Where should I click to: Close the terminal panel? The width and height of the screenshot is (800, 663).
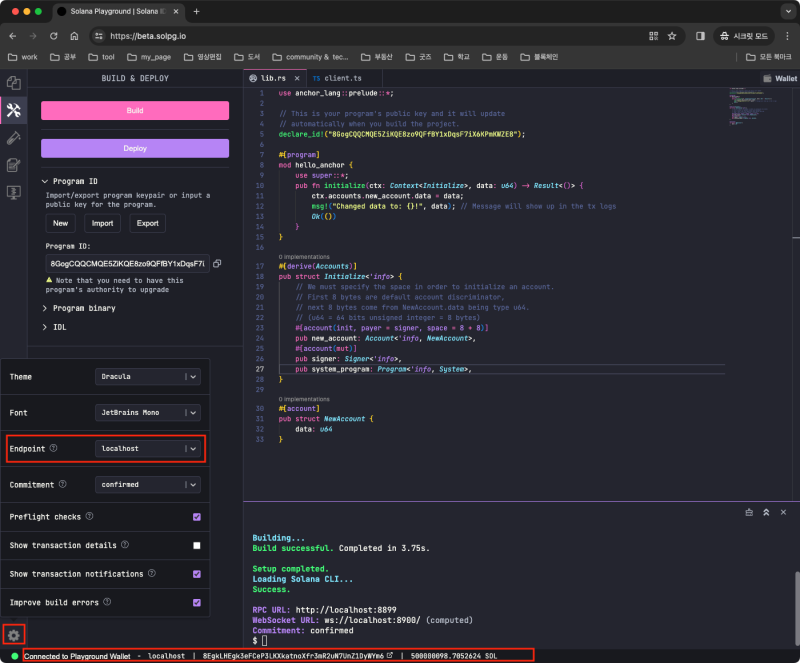coord(783,512)
